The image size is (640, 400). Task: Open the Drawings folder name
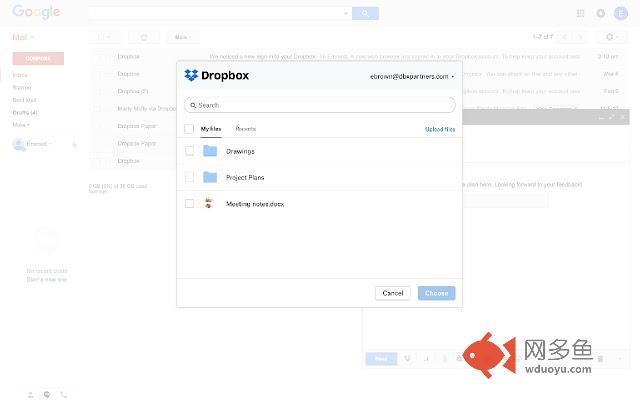tap(240, 151)
